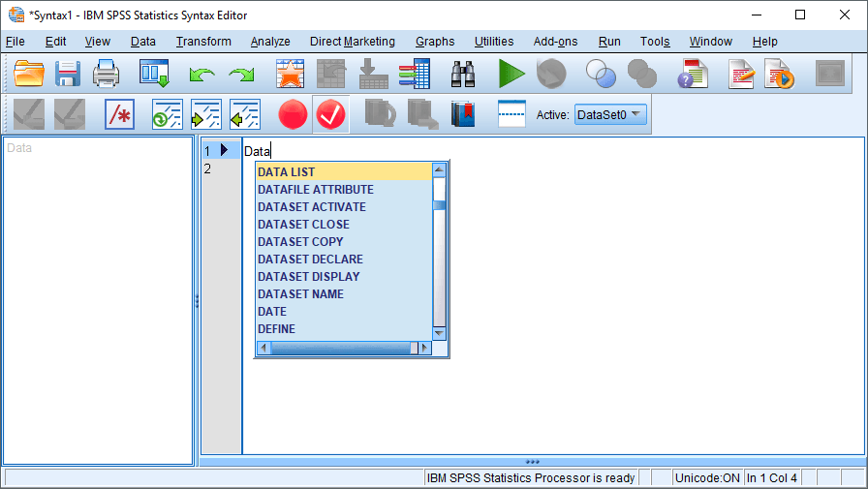The width and height of the screenshot is (868, 489).
Task: Open the Transform menu
Action: pyautogui.click(x=203, y=42)
